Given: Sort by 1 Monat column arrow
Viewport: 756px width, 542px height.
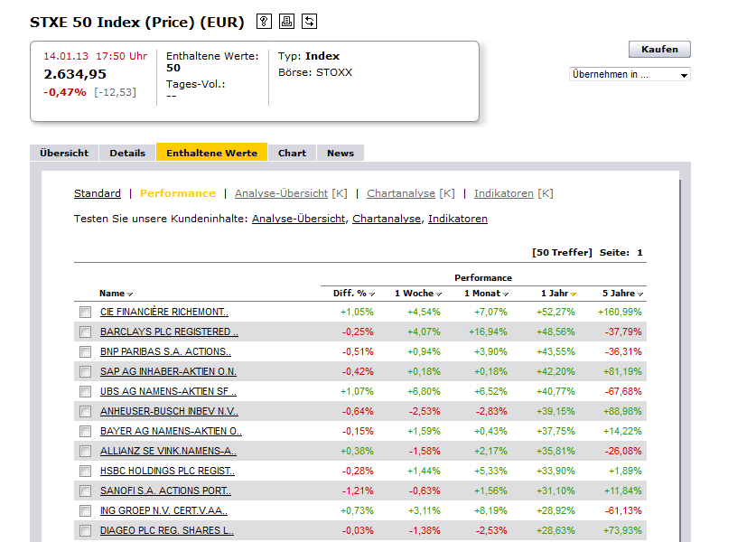Looking at the screenshot, I should [x=505, y=294].
